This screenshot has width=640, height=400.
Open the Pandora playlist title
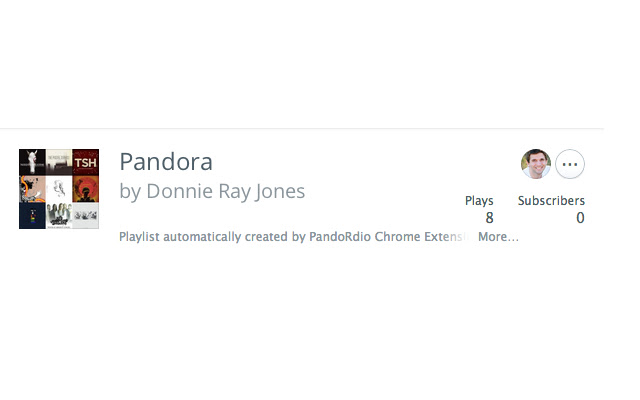(166, 161)
